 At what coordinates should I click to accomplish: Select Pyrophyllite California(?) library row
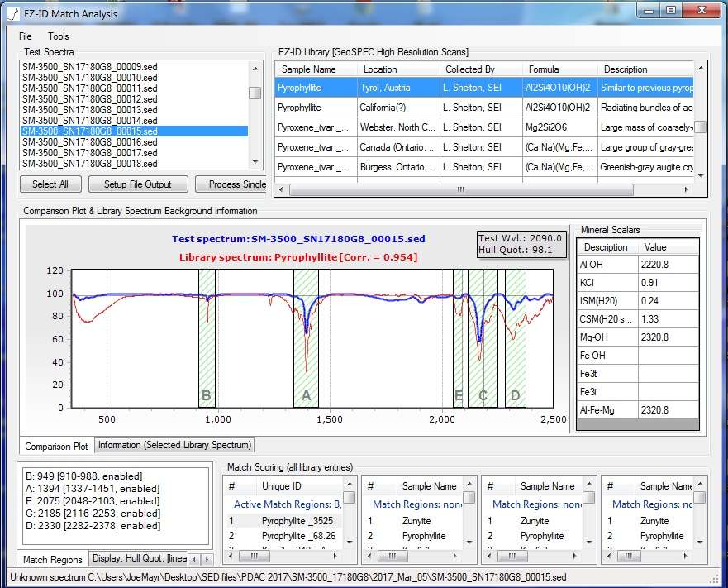click(483, 108)
